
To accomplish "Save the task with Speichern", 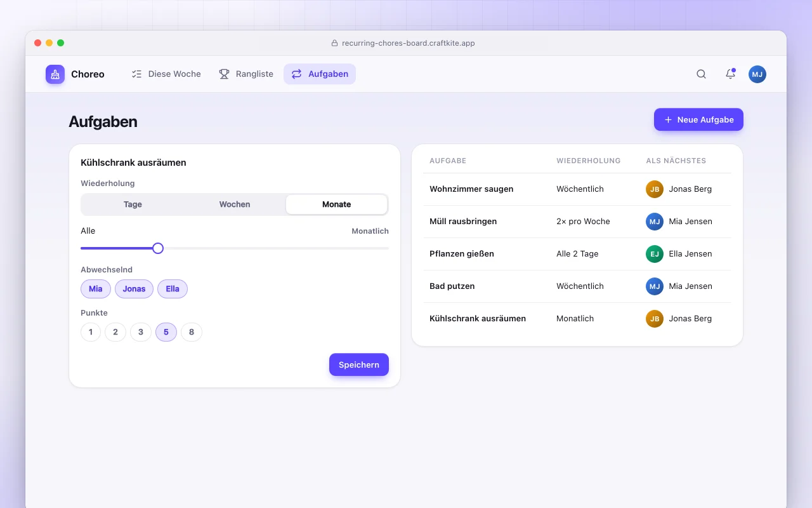I will [359, 365].
